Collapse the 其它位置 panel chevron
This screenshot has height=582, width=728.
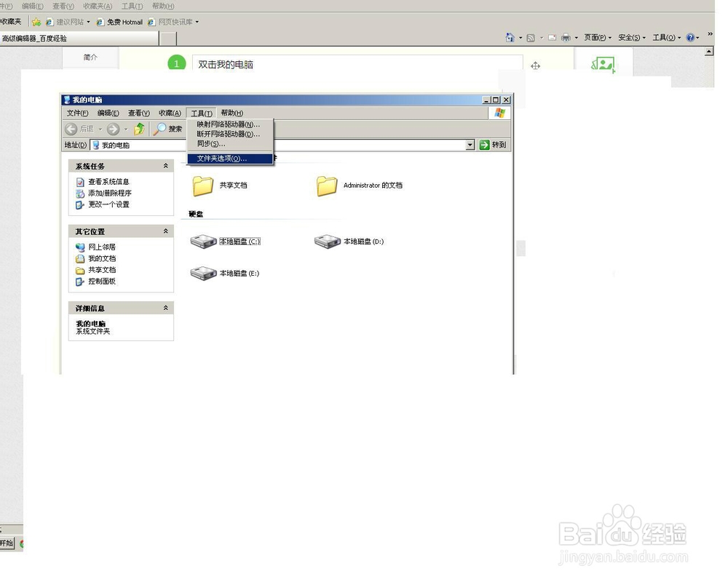(166, 231)
